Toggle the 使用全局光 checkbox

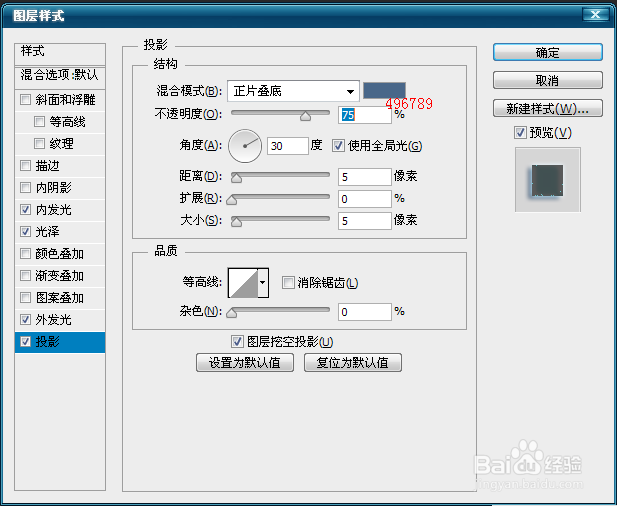pyautogui.click(x=338, y=146)
